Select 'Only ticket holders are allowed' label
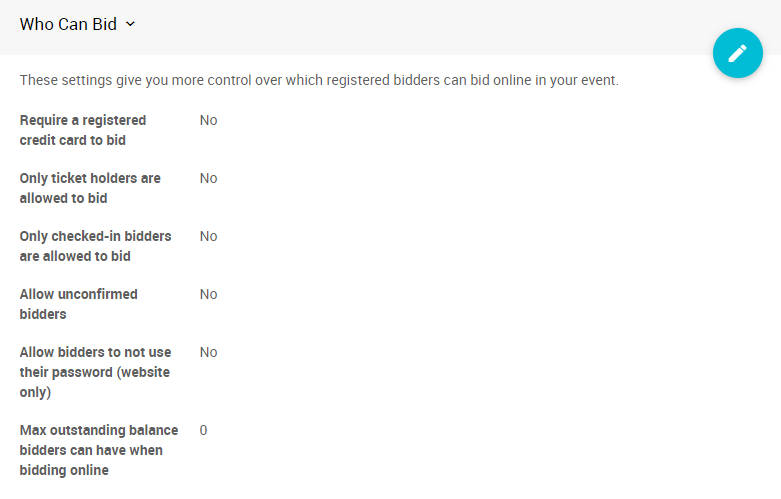Image resolution: width=781 pixels, height=499 pixels. pos(90,188)
